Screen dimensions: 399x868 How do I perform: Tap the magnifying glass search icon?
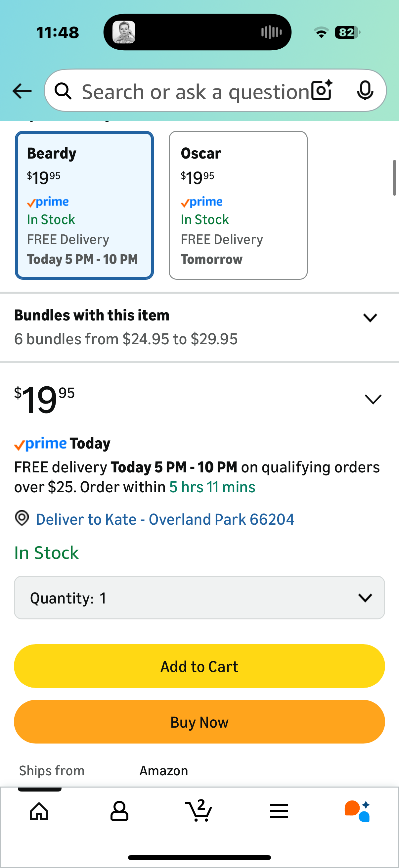coord(63,91)
